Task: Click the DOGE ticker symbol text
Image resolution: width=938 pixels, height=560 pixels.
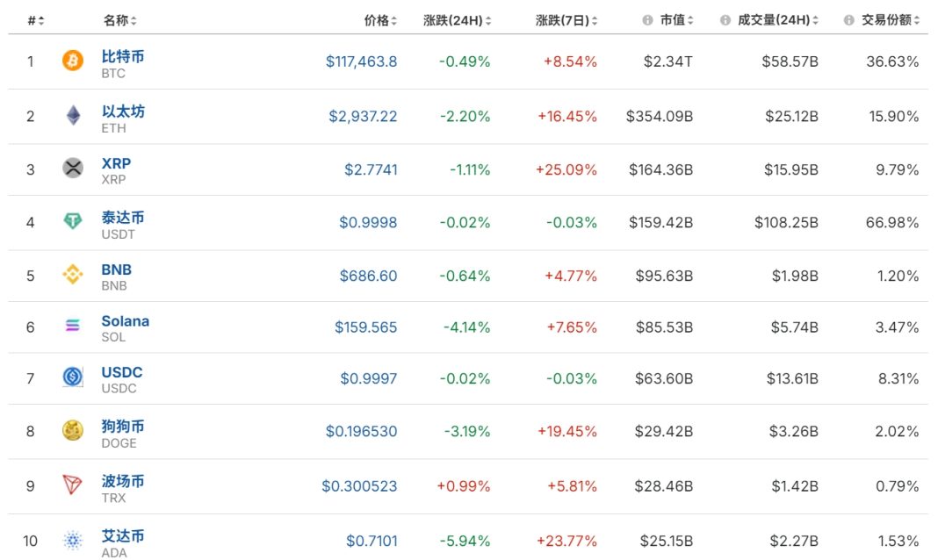Action: point(119,443)
